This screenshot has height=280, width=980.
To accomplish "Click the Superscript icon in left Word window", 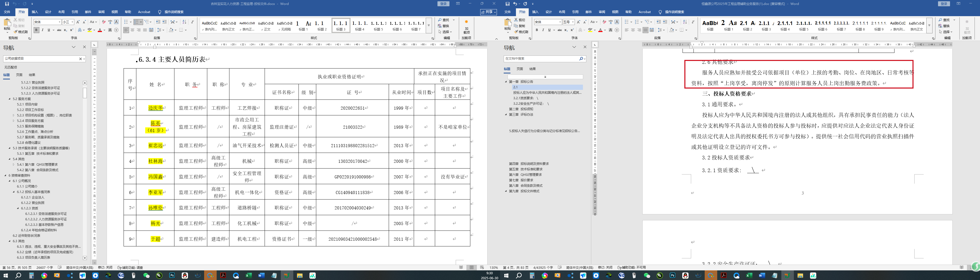I will tap(71, 30).
